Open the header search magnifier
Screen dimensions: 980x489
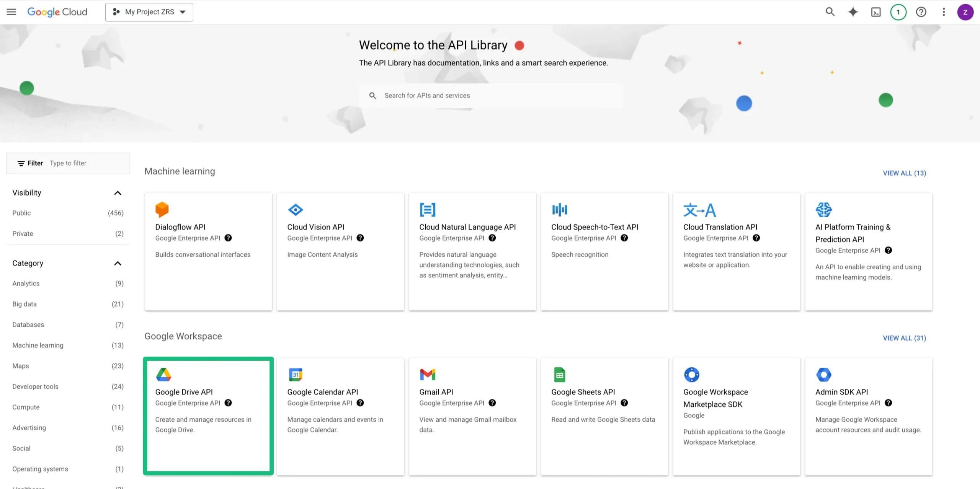[x=830, y=12]
